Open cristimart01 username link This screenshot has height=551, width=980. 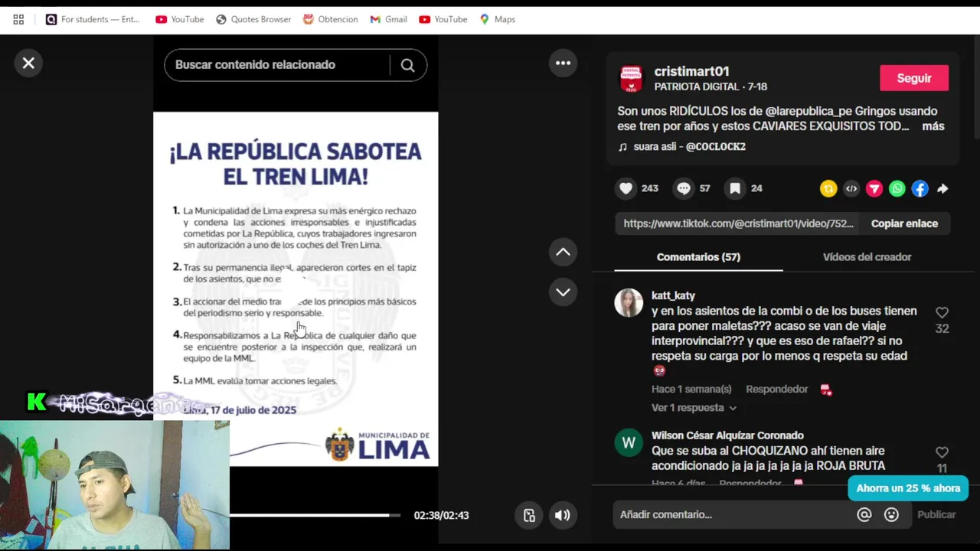tap(691, 72)
